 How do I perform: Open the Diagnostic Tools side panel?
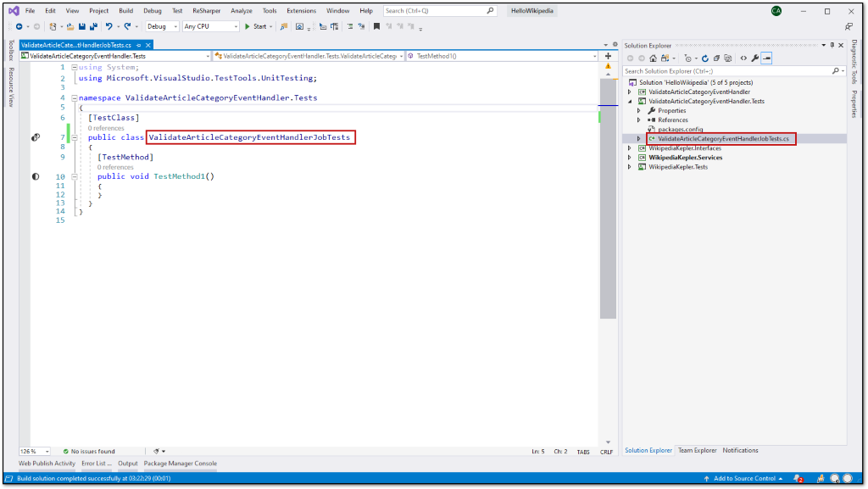pyautogui.click(x=854, y=61)
